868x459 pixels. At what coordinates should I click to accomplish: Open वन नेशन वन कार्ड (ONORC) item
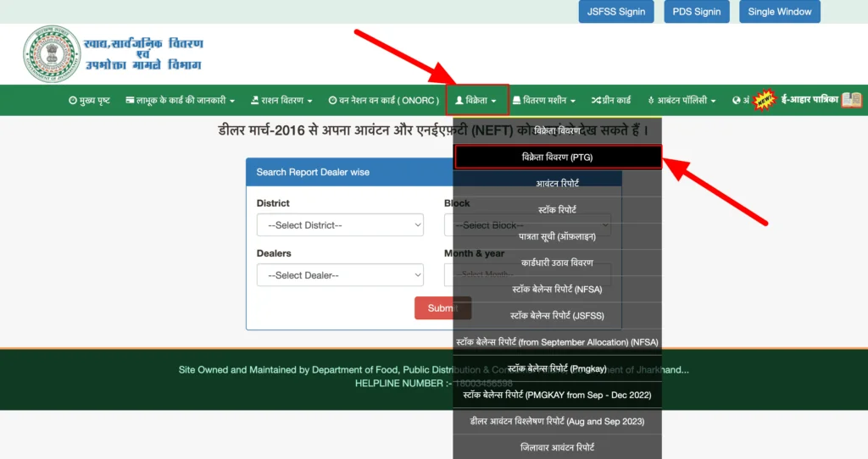coord(383,101)
